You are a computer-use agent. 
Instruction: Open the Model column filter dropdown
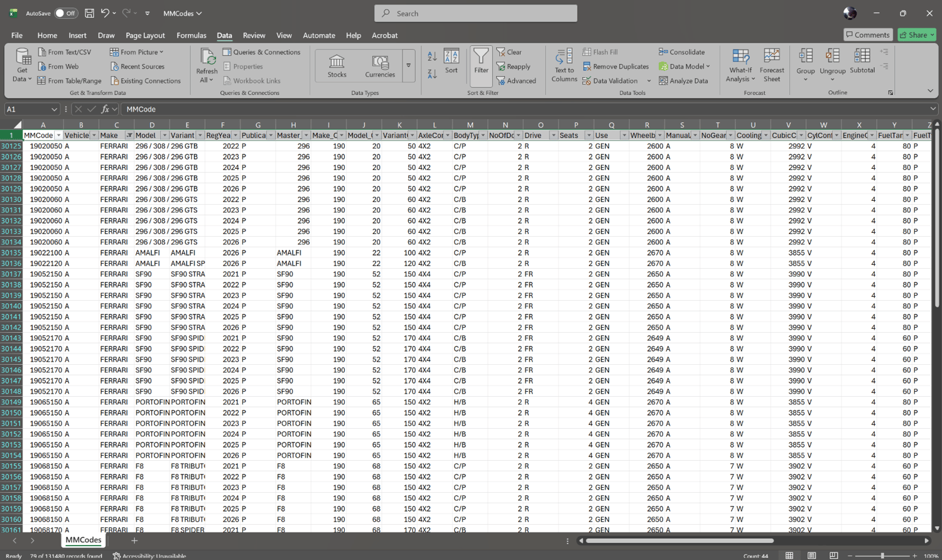165,135
